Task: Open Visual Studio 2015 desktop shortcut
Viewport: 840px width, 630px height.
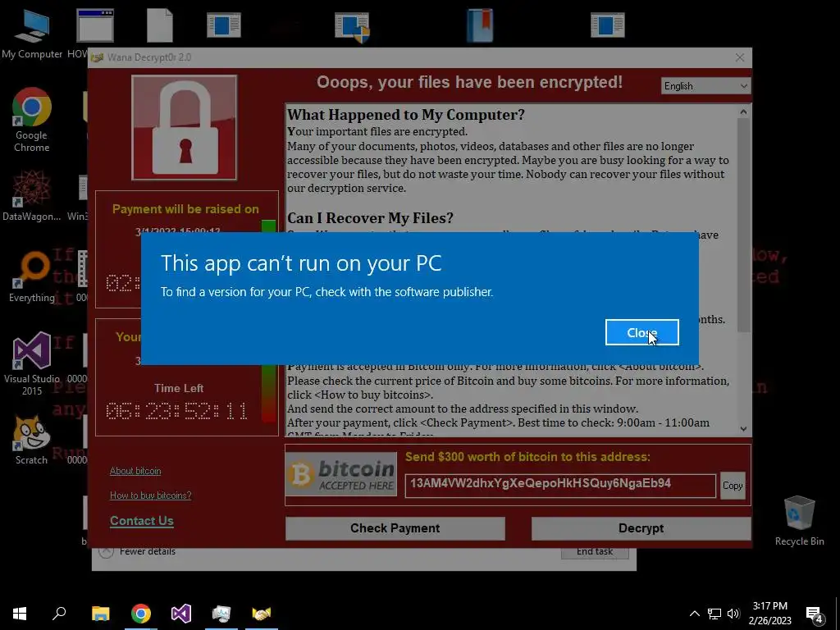Action: pyautogui.click(x=32, y=363)
